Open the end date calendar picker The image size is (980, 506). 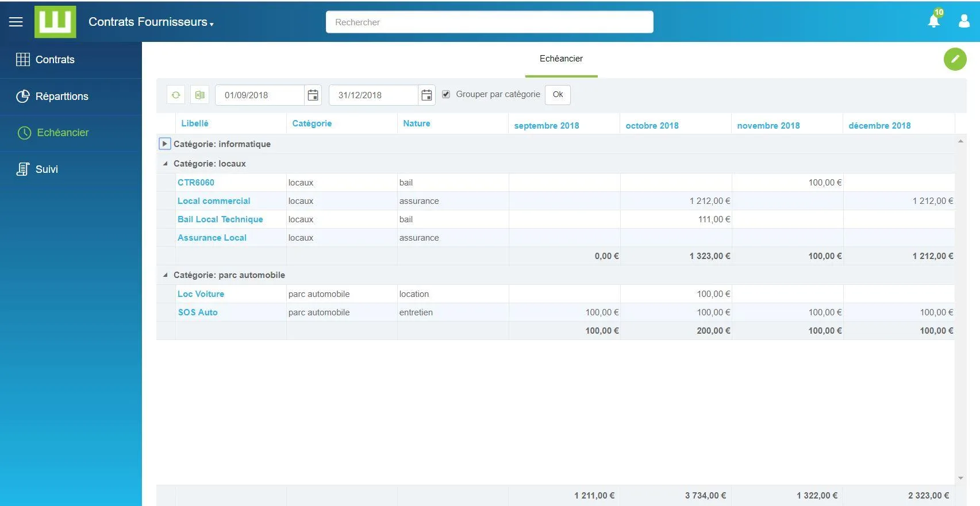coord(426,95)
